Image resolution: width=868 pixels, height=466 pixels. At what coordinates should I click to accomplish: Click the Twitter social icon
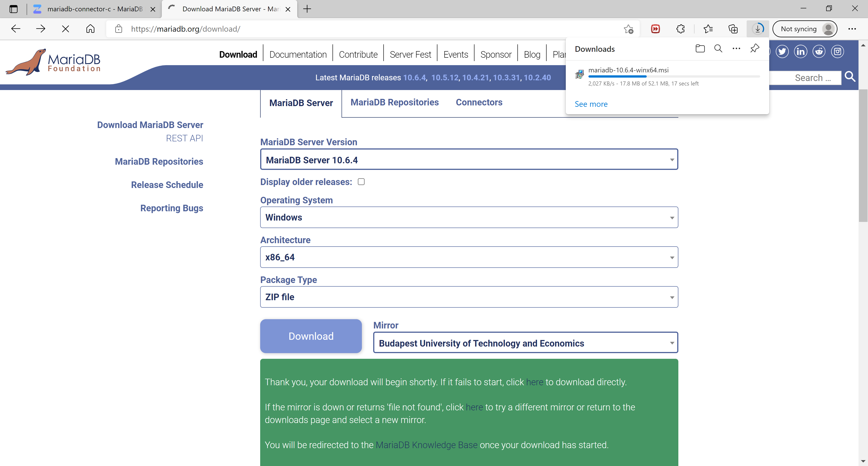tap(782, 52)
